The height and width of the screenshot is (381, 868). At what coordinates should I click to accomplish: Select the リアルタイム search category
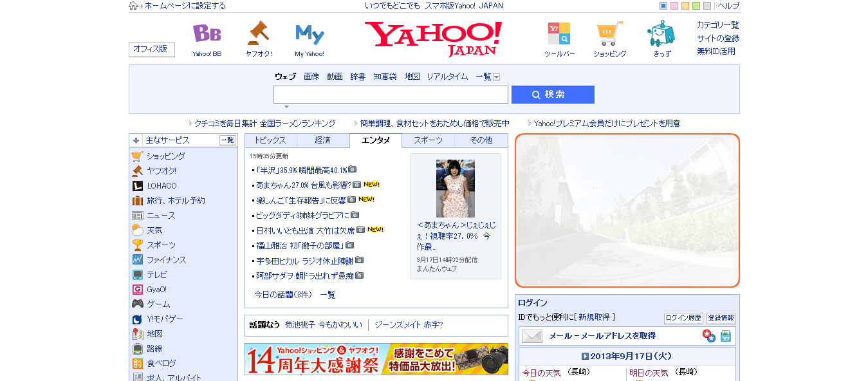(447, 77)
